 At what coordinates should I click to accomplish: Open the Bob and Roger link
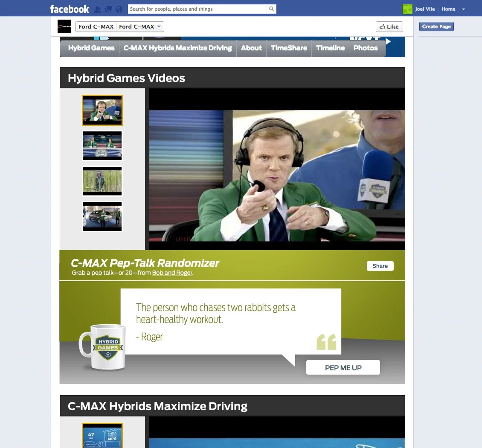point(172,273)
